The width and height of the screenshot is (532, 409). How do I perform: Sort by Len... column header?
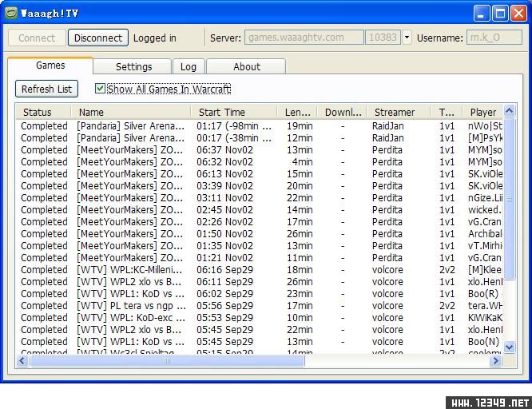297,113
